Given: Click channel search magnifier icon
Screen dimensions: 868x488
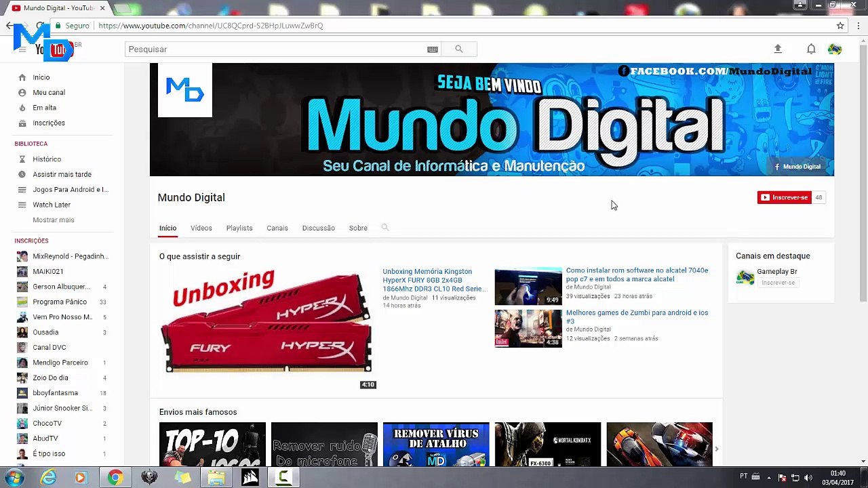Looking at the screenshot, I should click(384, 228).
